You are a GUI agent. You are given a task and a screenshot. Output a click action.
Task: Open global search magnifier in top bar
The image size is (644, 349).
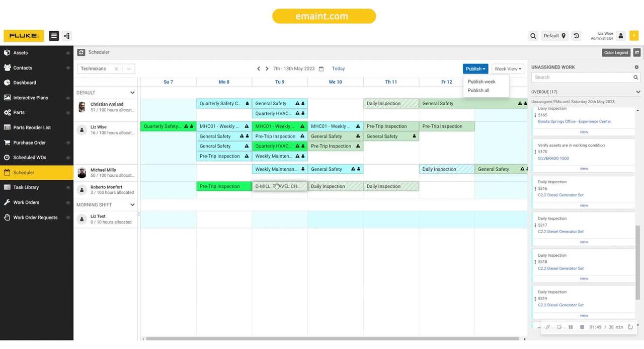pos(533,36)
